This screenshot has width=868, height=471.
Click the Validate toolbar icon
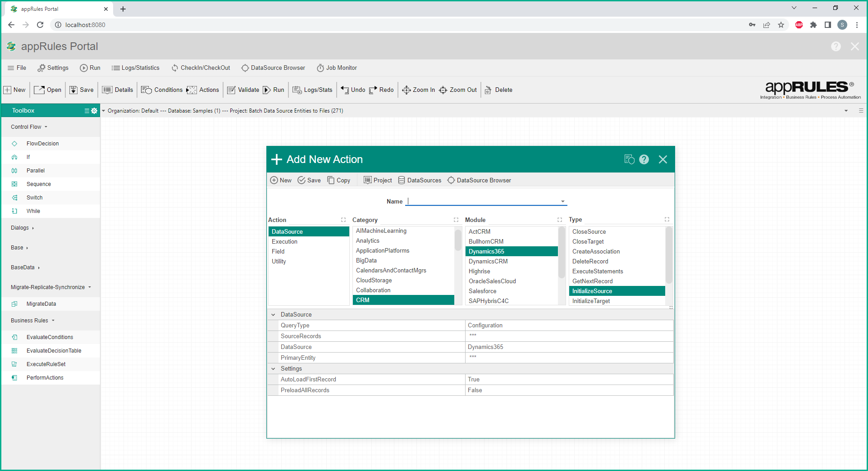click(x=232, y=90)
